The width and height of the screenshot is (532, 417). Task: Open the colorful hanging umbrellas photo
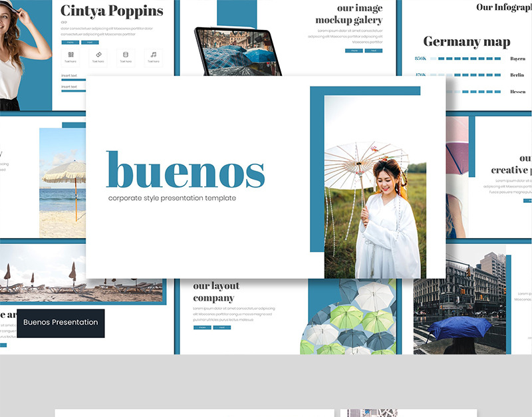point(349,318)
